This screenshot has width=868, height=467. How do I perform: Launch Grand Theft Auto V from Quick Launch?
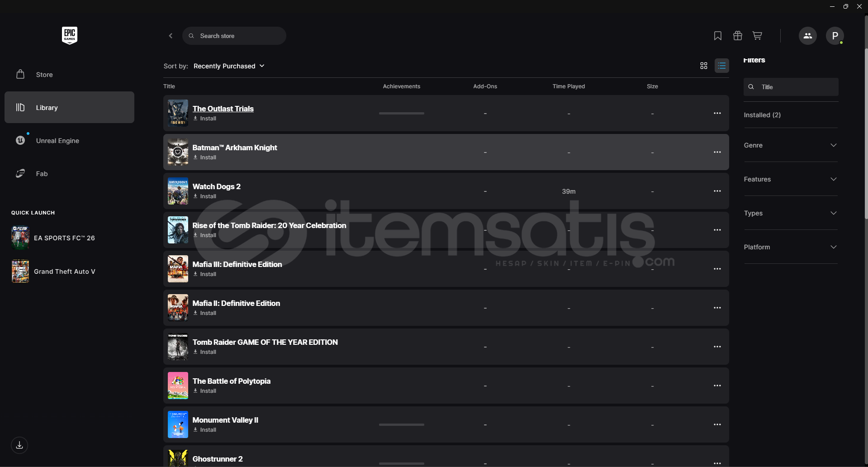click(x=53, y=272)
